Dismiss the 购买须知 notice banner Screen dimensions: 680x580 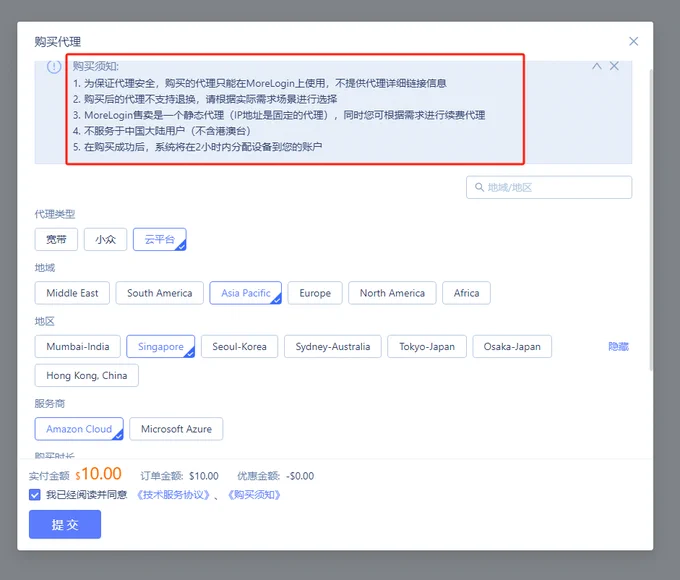tap(614, 66)
